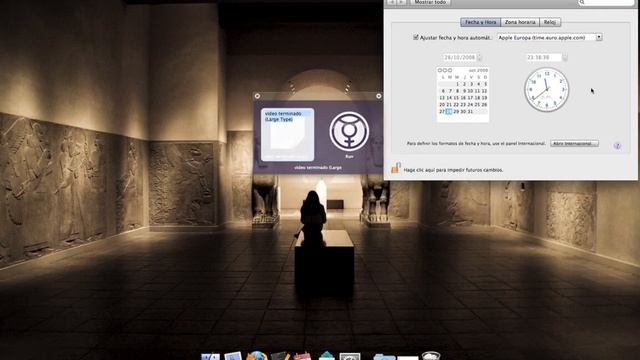Select day 15 in the calendar
The image size is (640, 360).
pos(456,98)
